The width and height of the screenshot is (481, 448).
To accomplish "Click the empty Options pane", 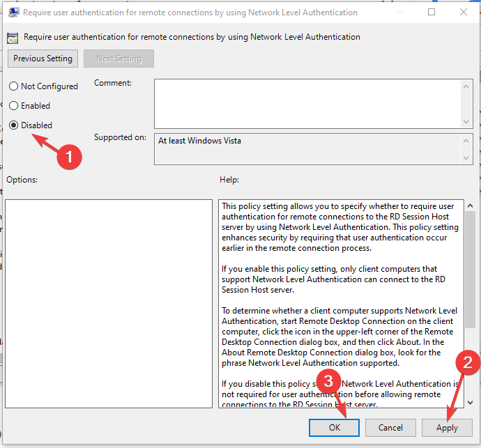I will pyautogui.click(x=109, y=304).
